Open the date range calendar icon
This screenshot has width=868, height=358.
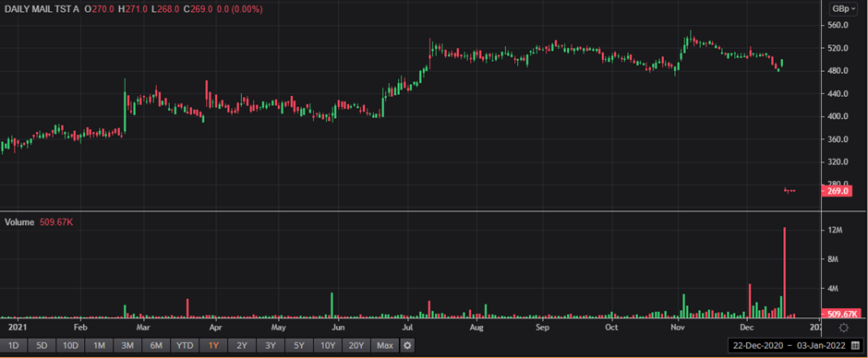[855, 346]
